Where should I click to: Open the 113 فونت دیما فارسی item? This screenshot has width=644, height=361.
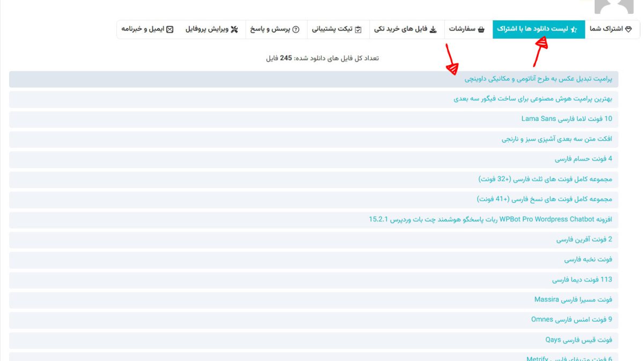coord(582,279)
